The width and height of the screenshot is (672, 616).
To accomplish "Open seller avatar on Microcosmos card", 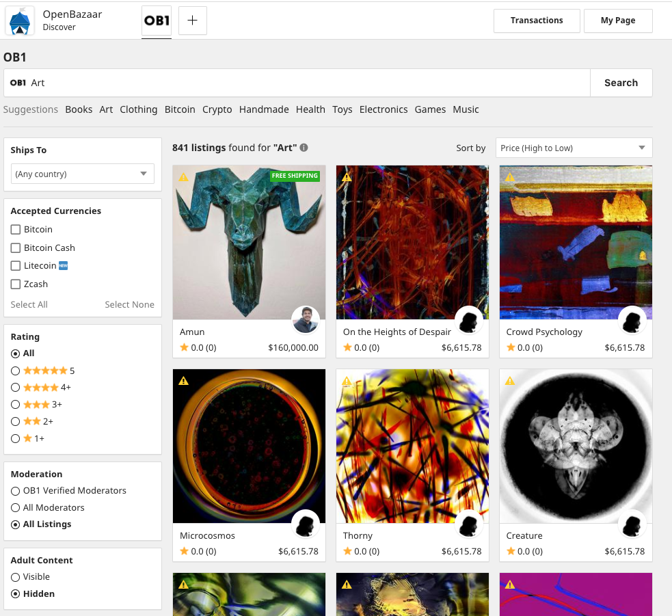I will coord(306,524).
